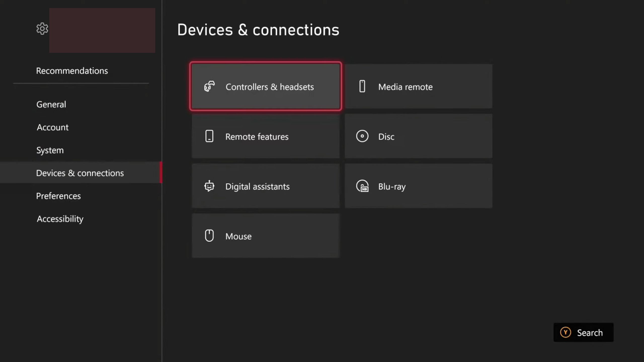
Task: Open the Search function
Action: 584,333
